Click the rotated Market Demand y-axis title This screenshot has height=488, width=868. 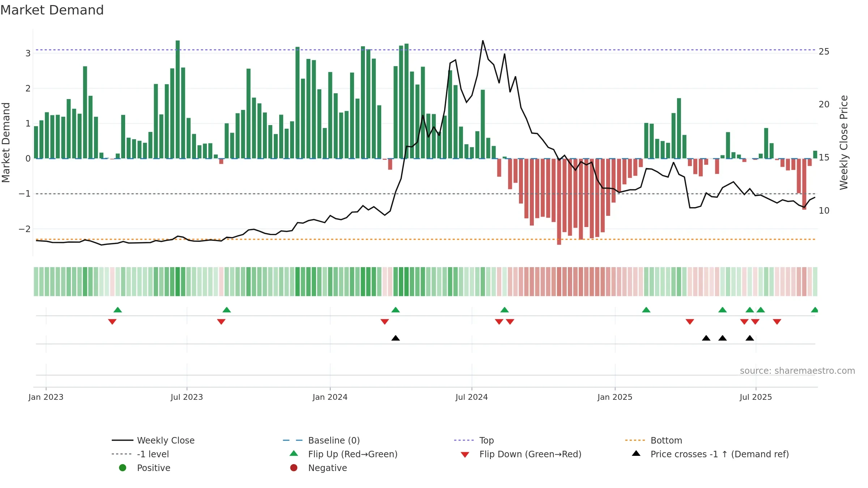tap(6, 142)
